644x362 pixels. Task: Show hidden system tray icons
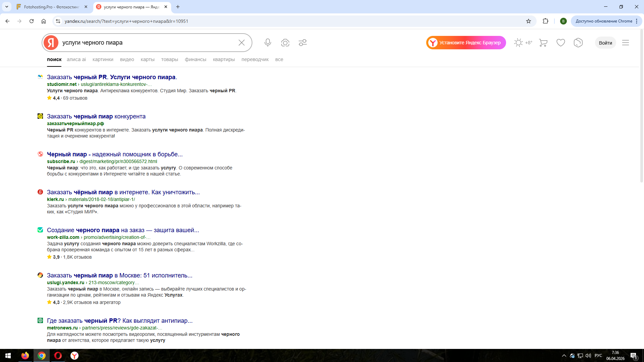[x=564, y=356]
